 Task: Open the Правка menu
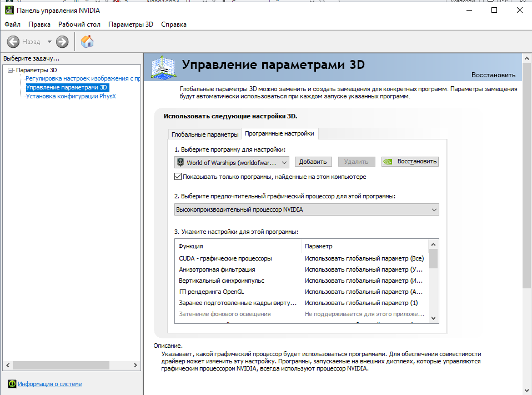pyautogui.click(x=39, y=24)
